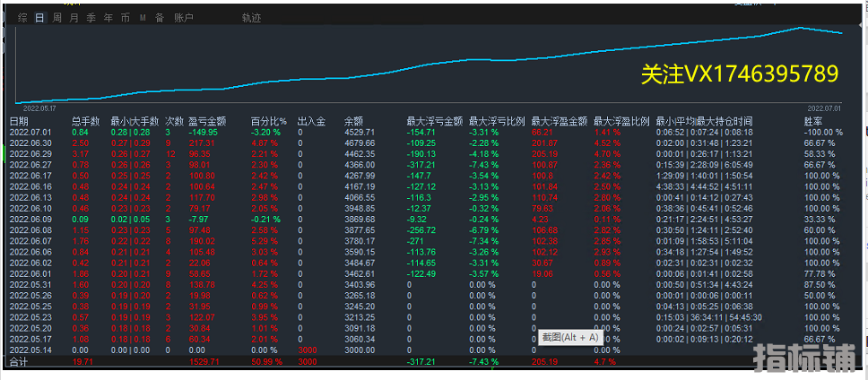Sort by the 盈亏金额 column header
Screen dimensions: 868x380
207,120
